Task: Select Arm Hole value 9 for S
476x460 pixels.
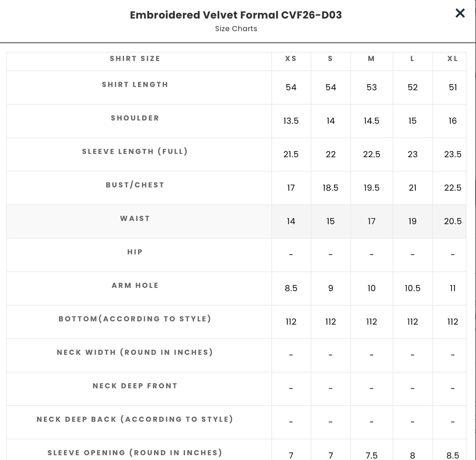Action: click(x=330, y=288)
